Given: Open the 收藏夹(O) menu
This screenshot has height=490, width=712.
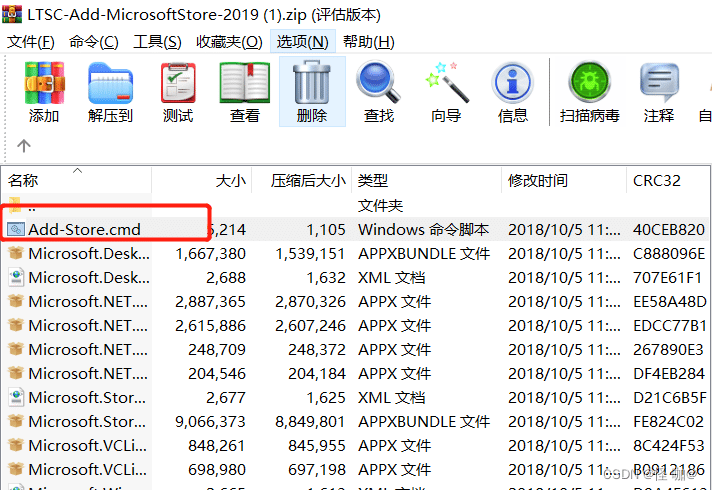Looking at the screenshot, I should pyautogui.click(x=229, y=42).
